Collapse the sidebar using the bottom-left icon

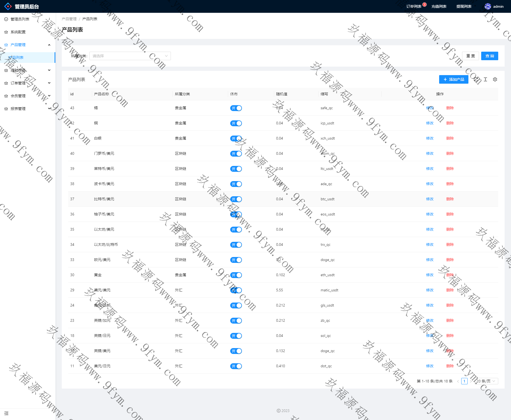pyautogui.click(x=6, y=413)
